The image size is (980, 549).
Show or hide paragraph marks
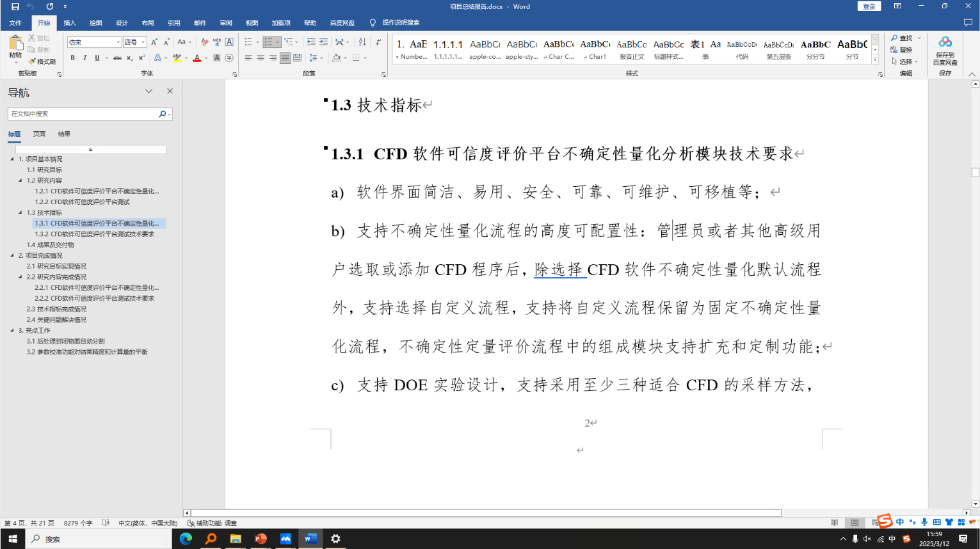pyautogui.click(x=378, y=42)
